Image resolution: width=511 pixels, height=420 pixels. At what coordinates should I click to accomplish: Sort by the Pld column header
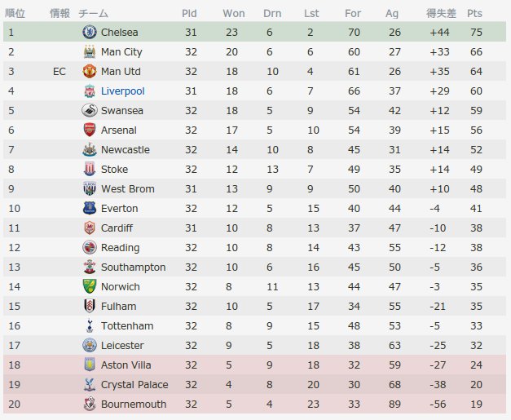[189, 13]
